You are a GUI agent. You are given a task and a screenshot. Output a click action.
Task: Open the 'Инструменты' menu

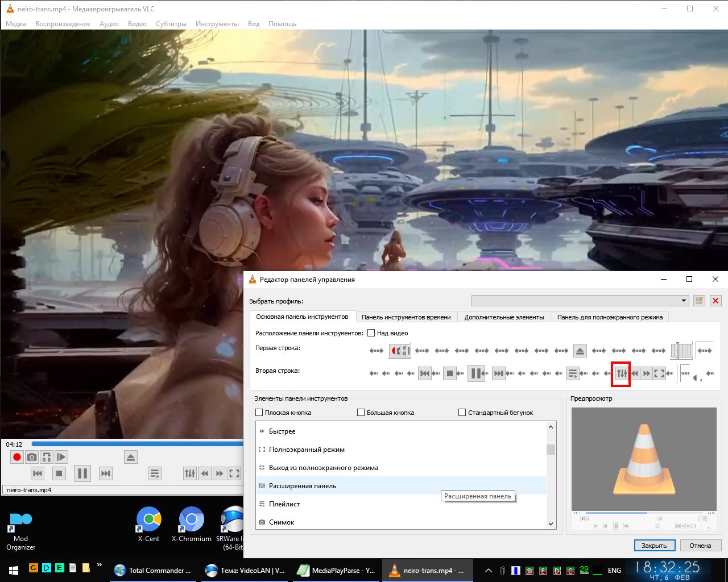point(217,24)
